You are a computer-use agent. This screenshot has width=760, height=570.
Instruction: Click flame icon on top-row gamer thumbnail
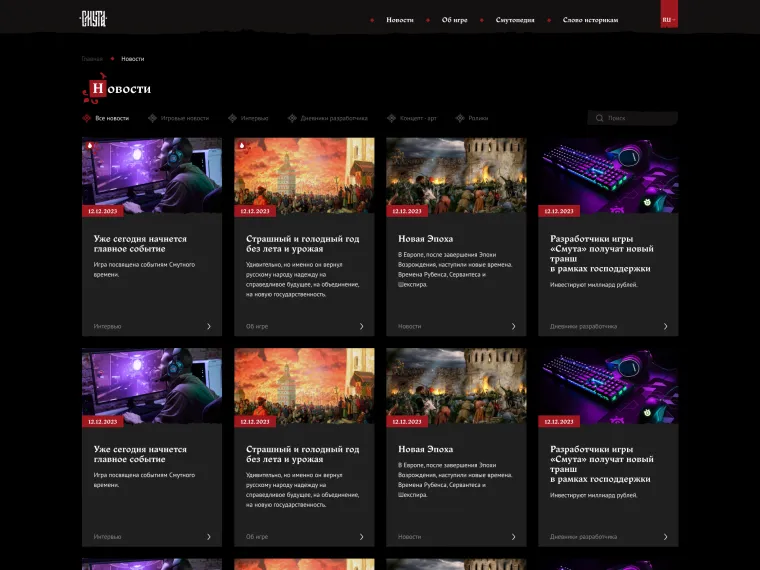tap(90, 145)
